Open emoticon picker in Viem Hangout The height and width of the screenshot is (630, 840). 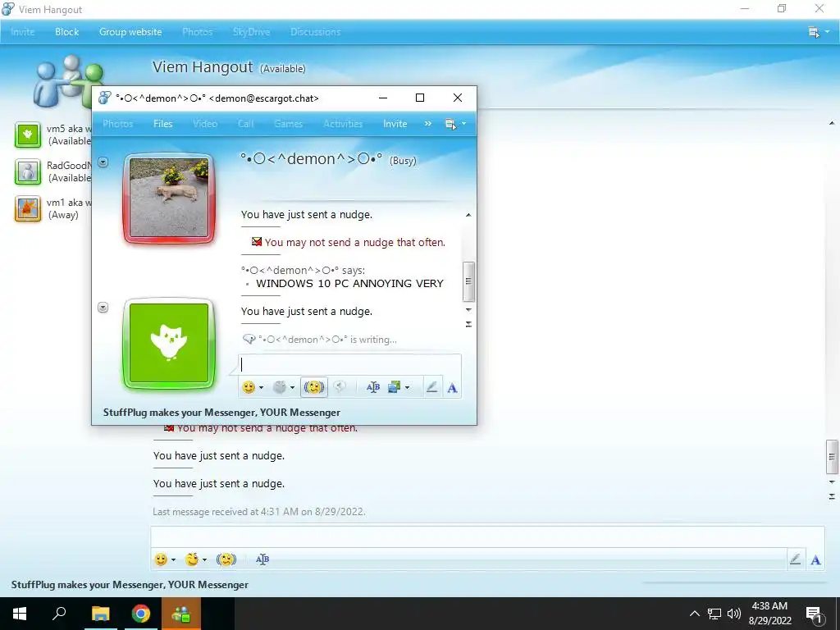[161, 559]
